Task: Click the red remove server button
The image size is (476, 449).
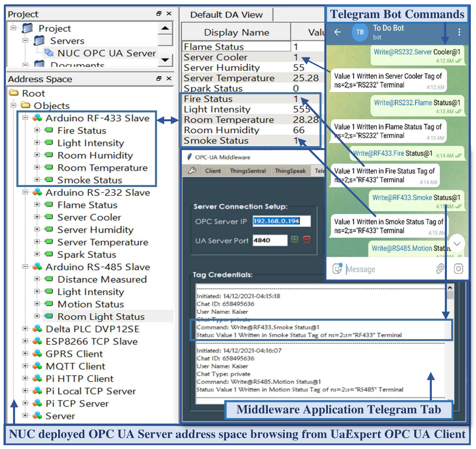Action: click(307, 239)
